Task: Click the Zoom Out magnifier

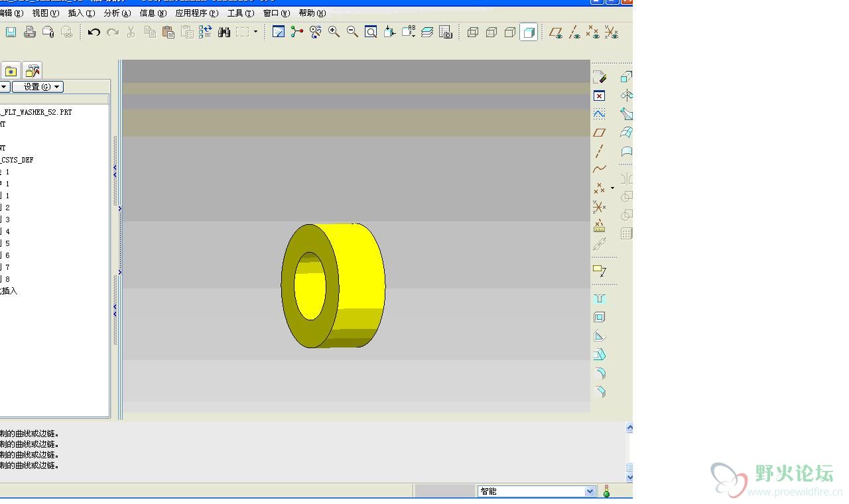Action: 353,32
